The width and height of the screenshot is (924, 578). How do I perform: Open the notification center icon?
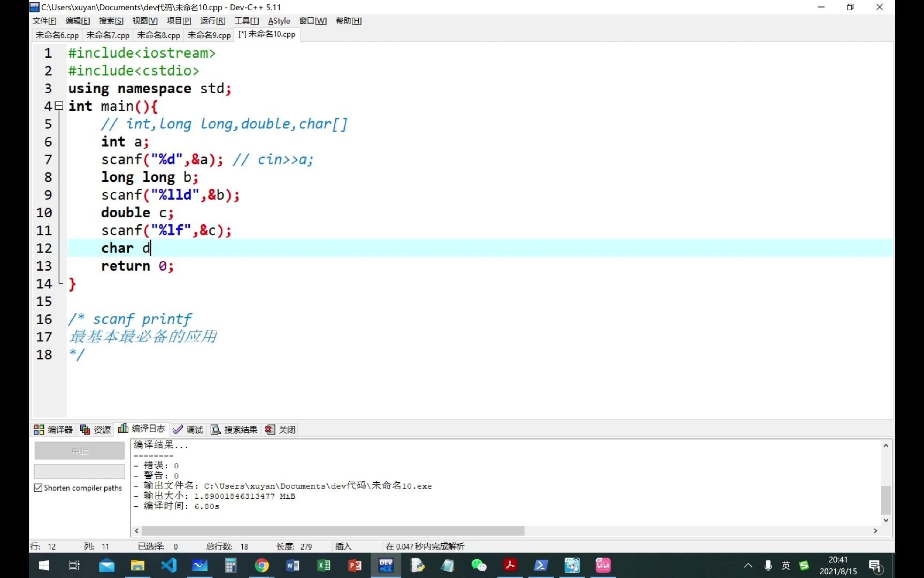875,566
